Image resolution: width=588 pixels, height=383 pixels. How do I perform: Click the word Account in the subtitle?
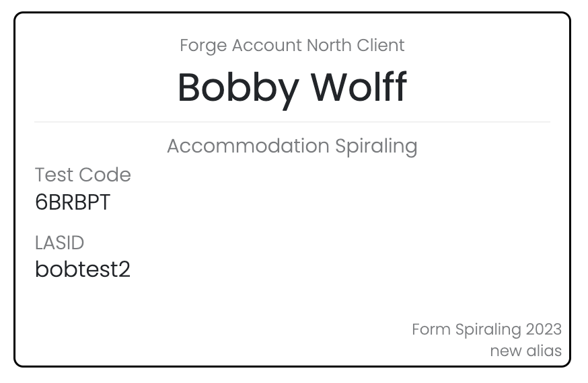click(x=266, y=46)
